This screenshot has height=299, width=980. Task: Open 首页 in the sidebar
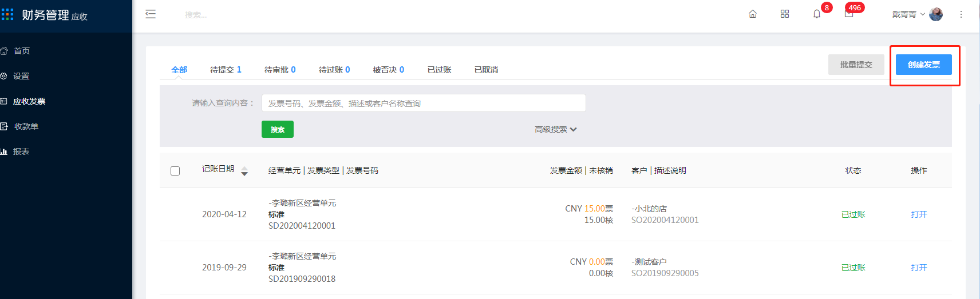pyautogui.click(x=22, y=51)
